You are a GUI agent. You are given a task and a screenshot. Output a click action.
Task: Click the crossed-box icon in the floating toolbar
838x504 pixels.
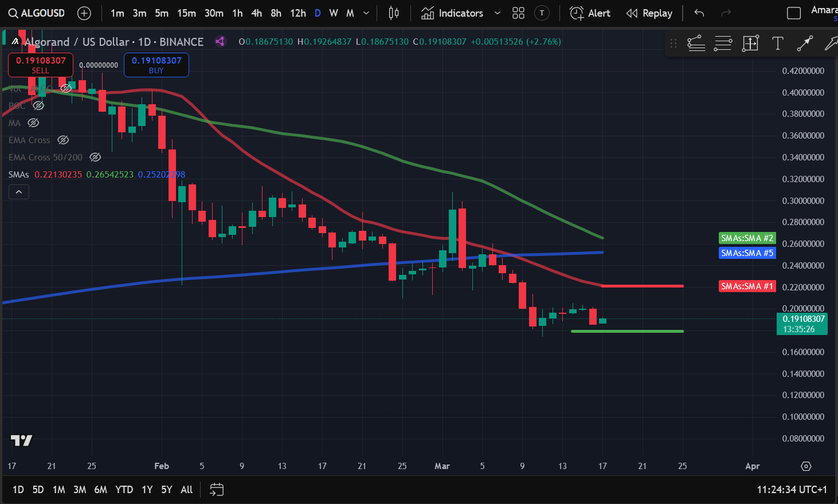(750, 43)
